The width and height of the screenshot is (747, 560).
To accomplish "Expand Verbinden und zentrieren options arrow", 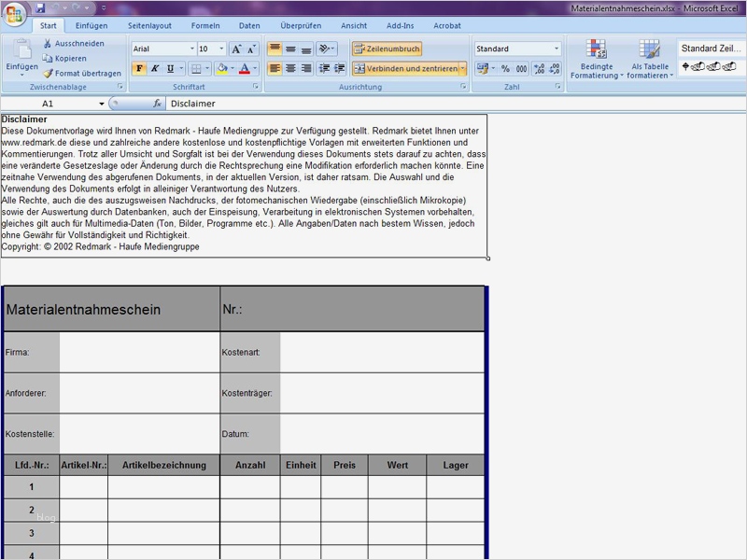I will coord(462,68).
